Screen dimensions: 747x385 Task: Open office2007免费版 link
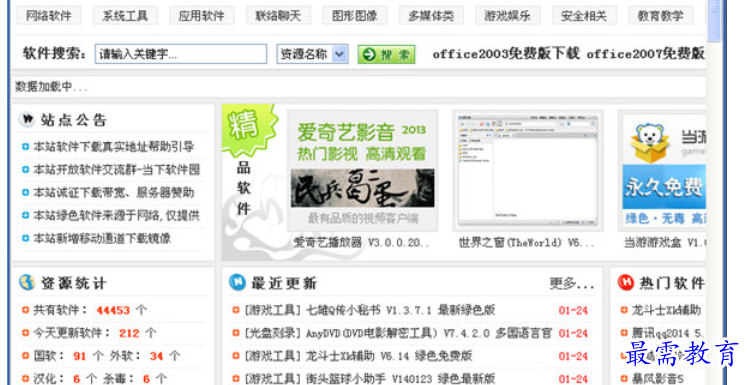coord(646,54)
